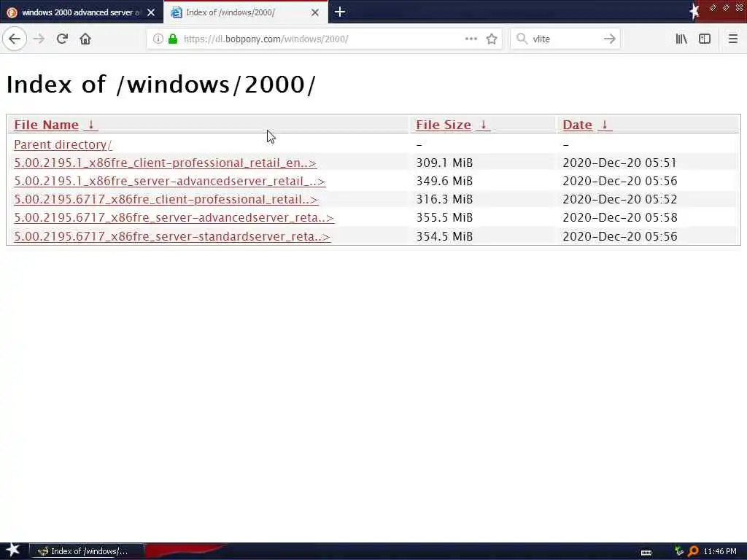Image resolution: width=747 pixels, height=560 pixels.
Task: Click the 316.3 MiB size cell
Action: (x=444, y=199)
